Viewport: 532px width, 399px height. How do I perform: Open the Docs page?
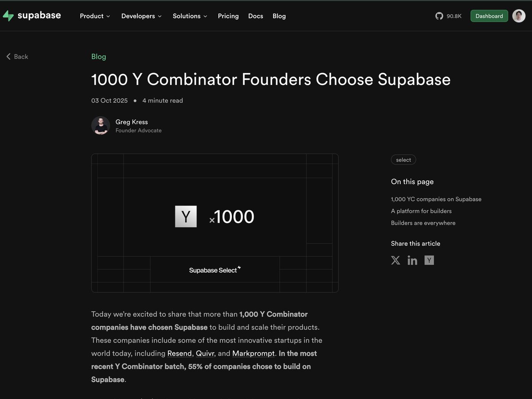click(x=256, y=16)
